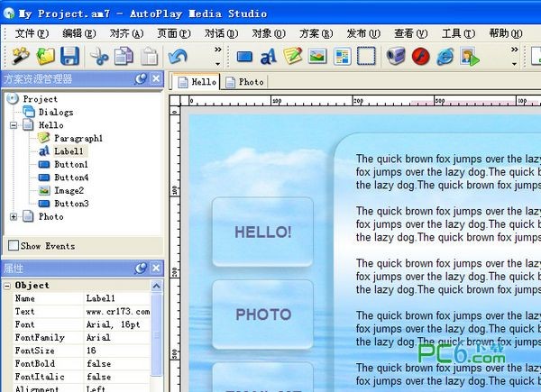This screenshot has width=541, height=392.
Task: Insert a SlideShow object icon
Action: point(470,57)
